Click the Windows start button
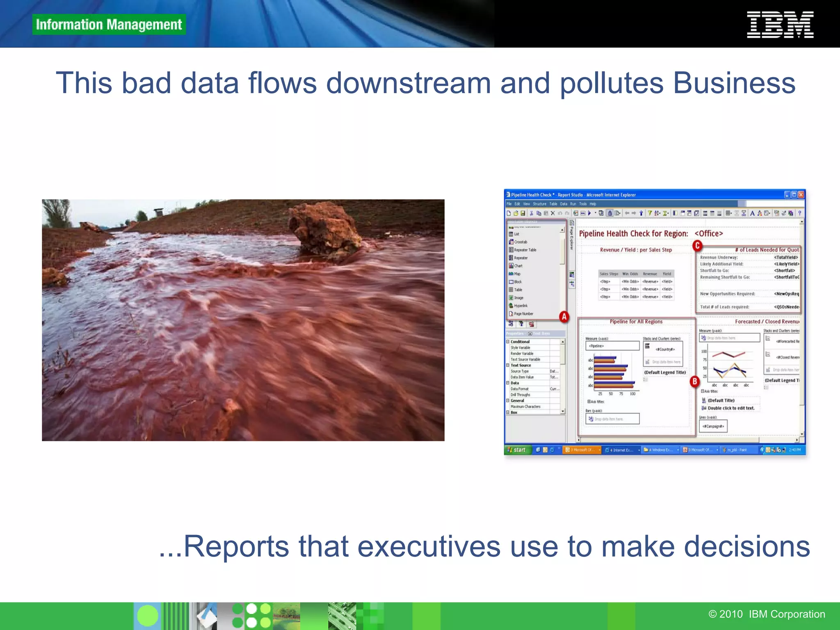Viewport: 840px width, 630px height. coord(518,450)
